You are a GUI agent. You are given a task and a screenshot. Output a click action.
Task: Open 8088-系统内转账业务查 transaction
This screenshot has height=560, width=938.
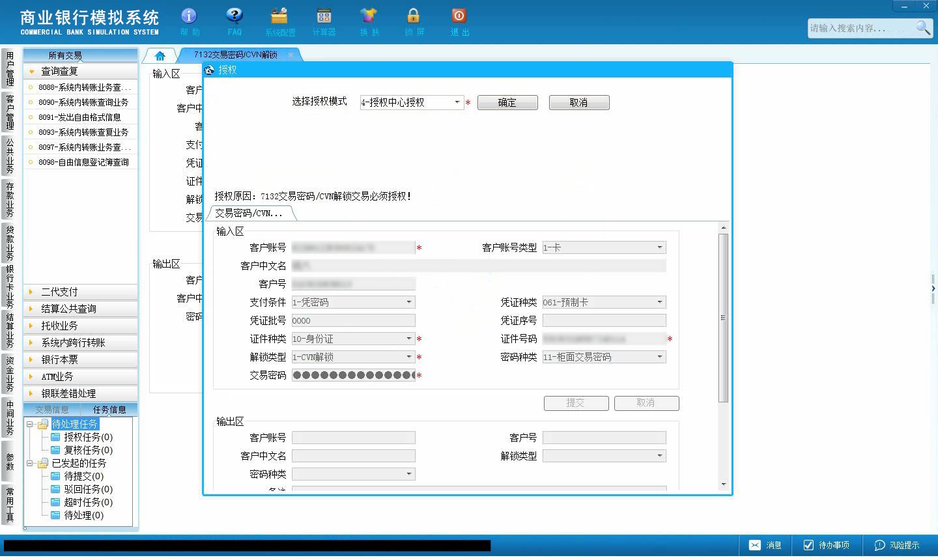point(81,87)
